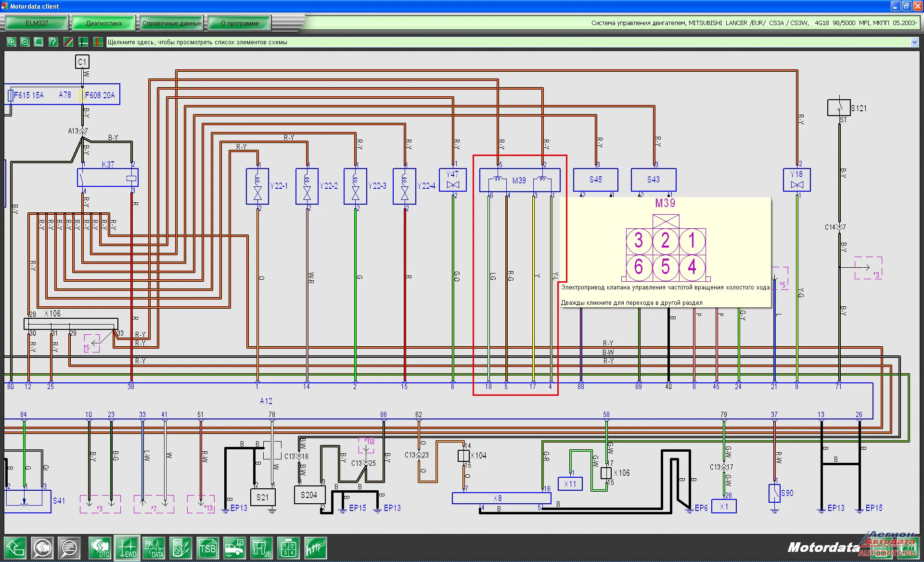Open the Диагностика tab
The width and height of the screenshot is (924, 562).
click(104, 23)
